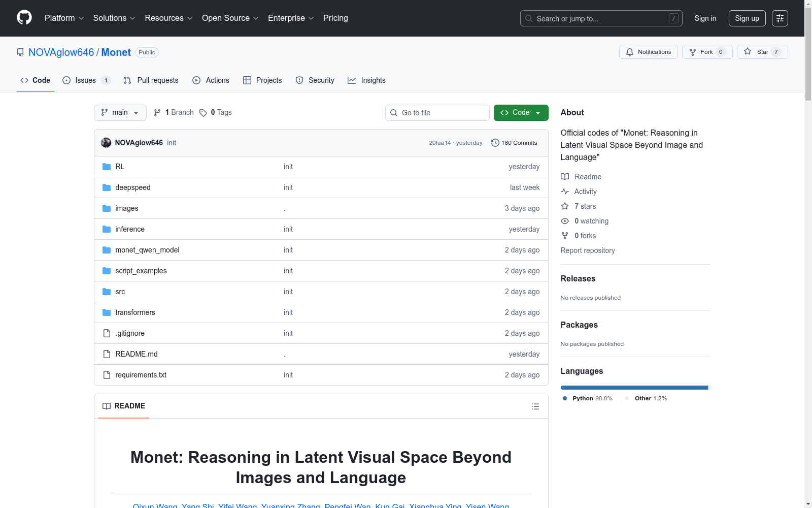The image size is (812, 508).
Task: Expand the Platform menu
Action: pos(64,18)
